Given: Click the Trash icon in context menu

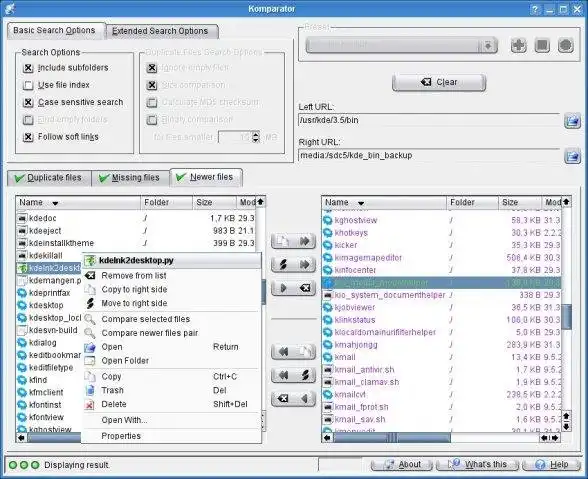Looking at the screenshot, I should (x=90, y=390).
